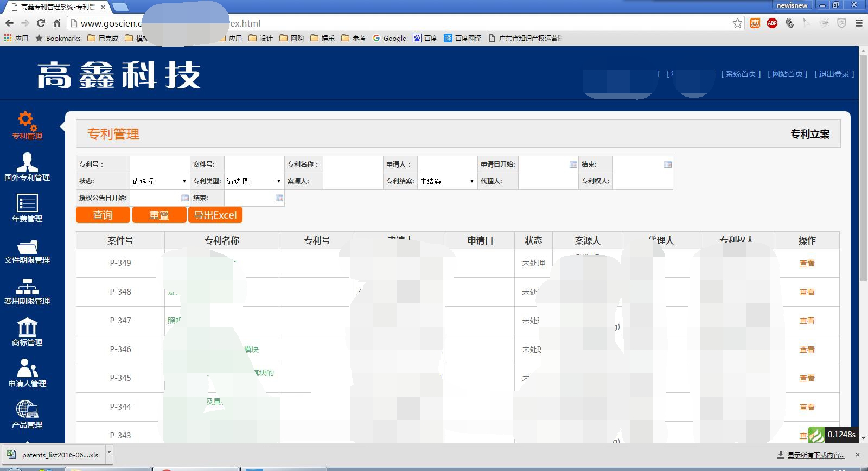Click calendar icon for 申请日开始 field

573,164
